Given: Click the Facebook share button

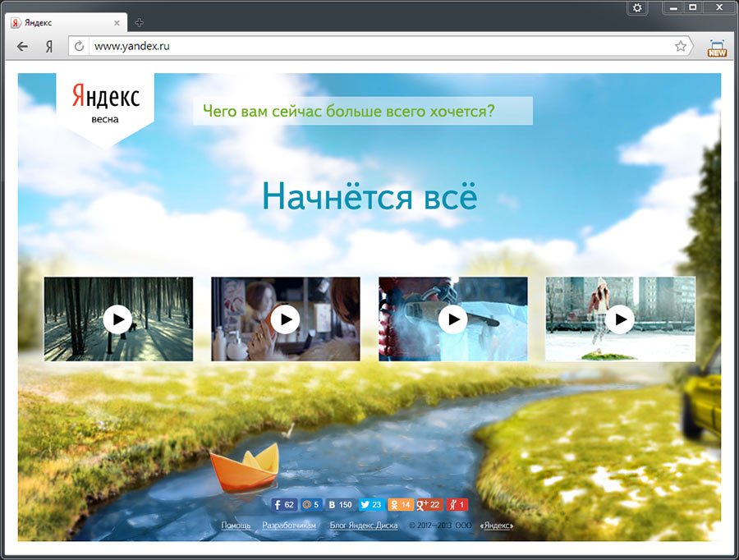Looking at the screenshot, I should (x=284, y=505).
